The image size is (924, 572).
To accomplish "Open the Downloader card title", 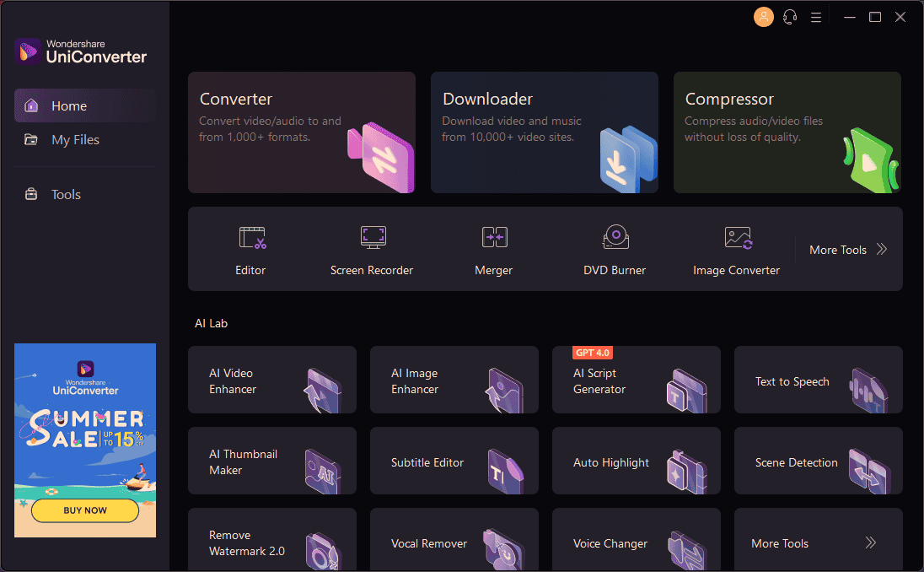I will 487,99.
